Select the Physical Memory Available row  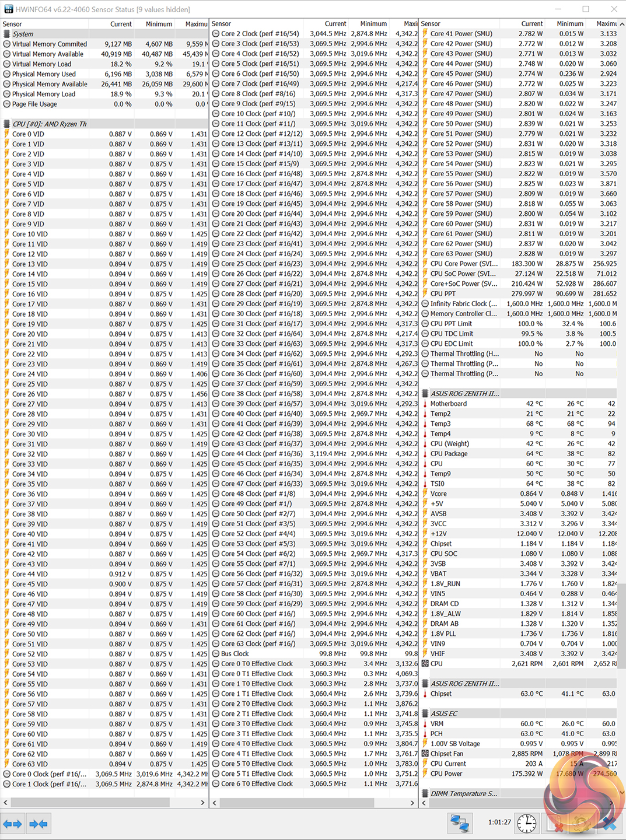104,84
